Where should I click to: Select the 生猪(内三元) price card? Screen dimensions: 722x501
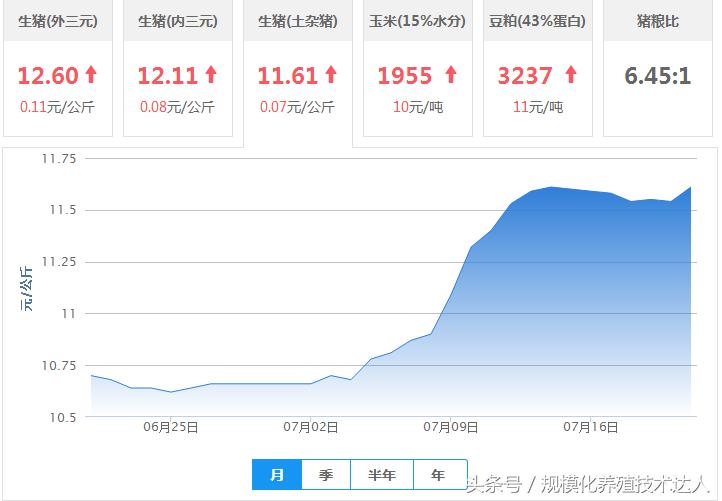178,68
